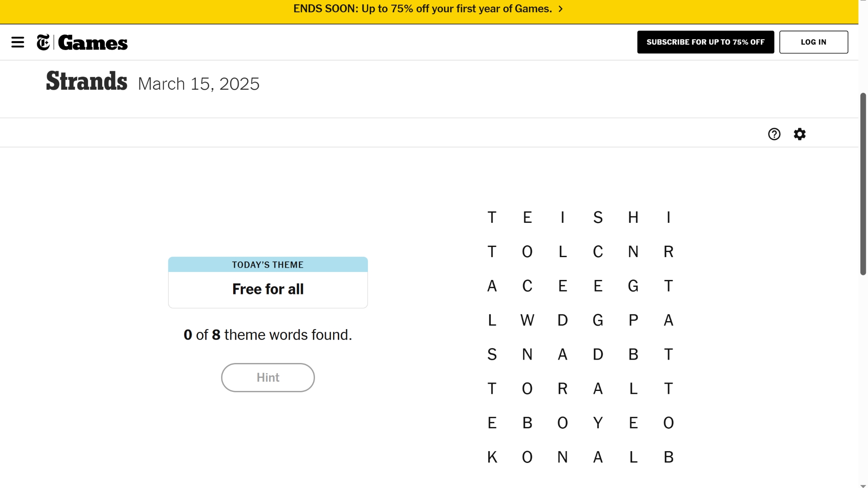Click the New York Times logo
The height and width of the screenshot is (488, 868).
point(43,42)
